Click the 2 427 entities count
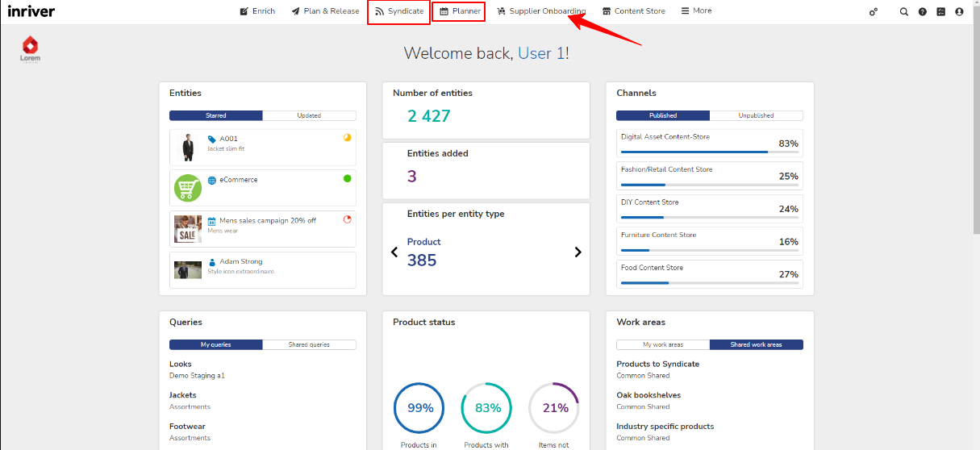Screen dimensions: 980x450 [429, 116]
